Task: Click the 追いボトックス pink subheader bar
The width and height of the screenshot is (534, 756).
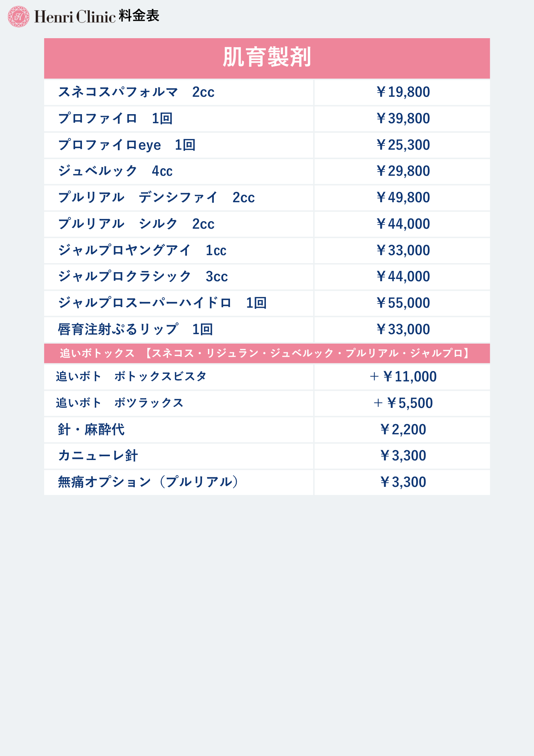Action: tap(267, 353)
